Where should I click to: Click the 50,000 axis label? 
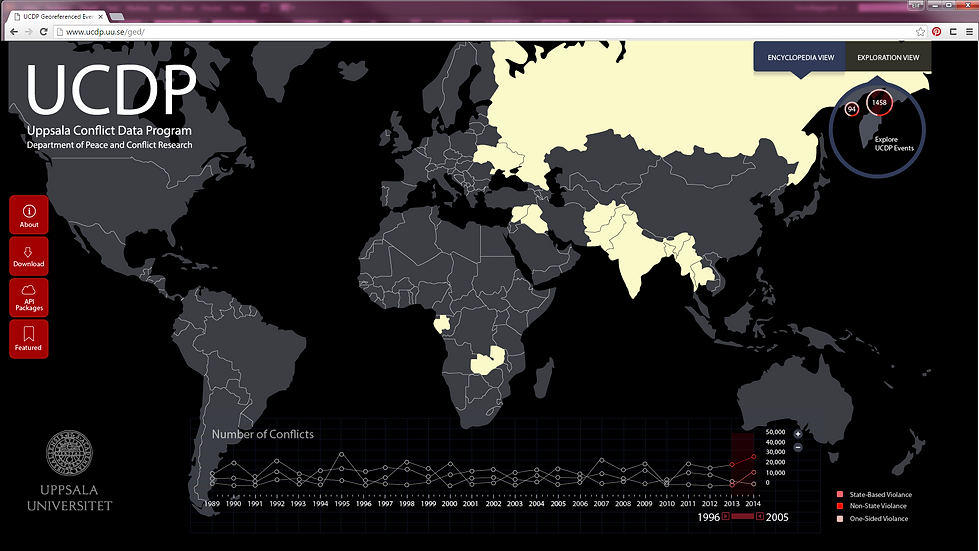click(775, 432)
